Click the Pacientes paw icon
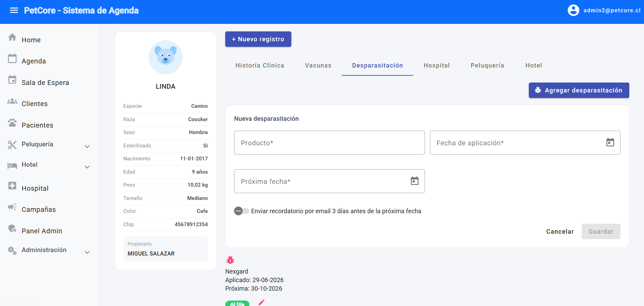The height and width of the screenshot is (306, 644). click(x=12, y=123)
